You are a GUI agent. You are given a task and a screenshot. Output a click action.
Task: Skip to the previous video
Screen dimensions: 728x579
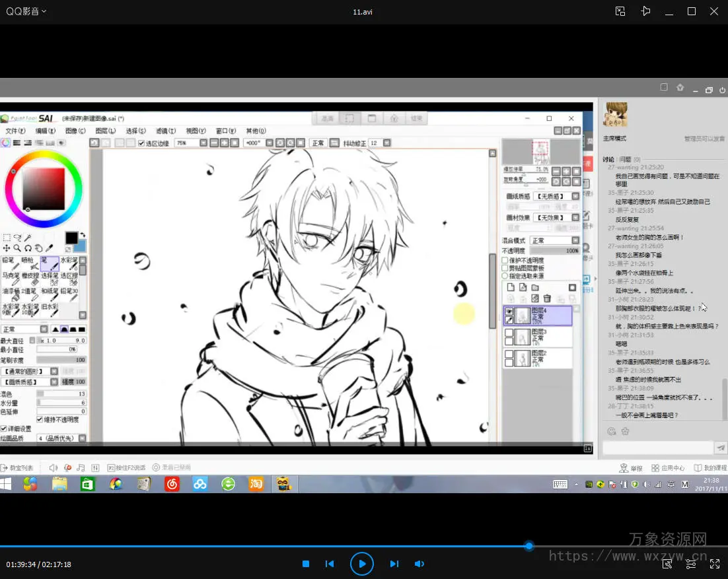(x=330, y=564)
